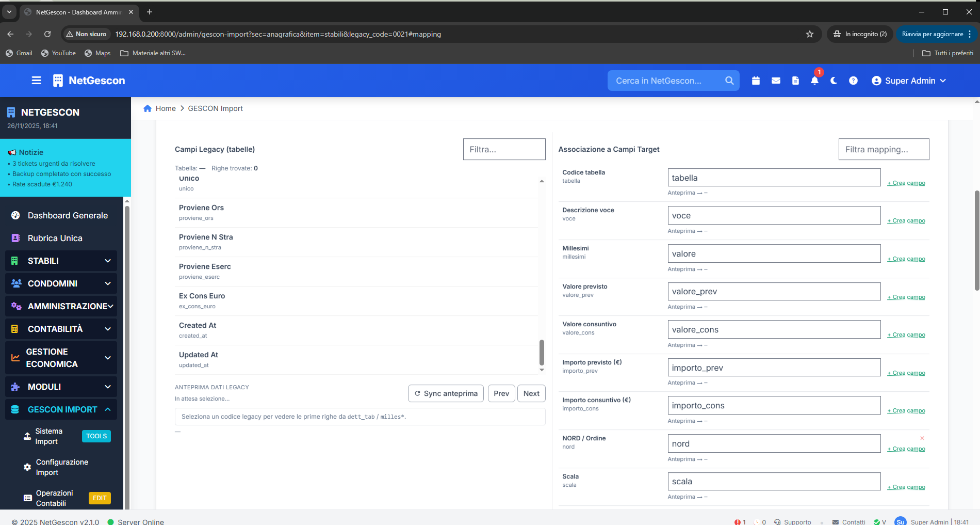Open the notifications bell
Viewport: 980px width, 525px height.
click(814, 81)
